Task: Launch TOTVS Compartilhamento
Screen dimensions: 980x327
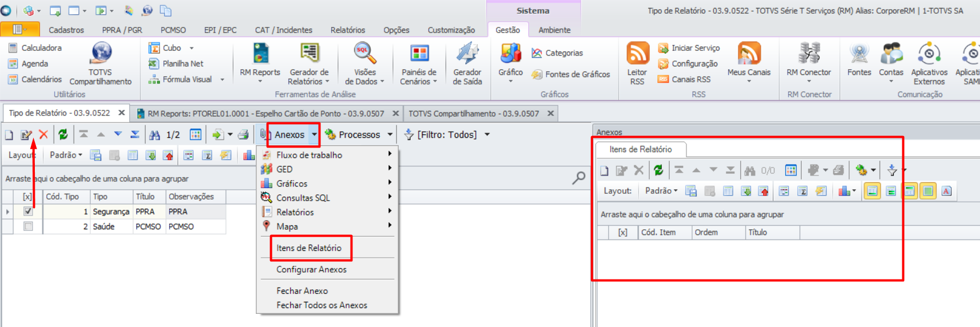Action: click(x=101, y=64)
